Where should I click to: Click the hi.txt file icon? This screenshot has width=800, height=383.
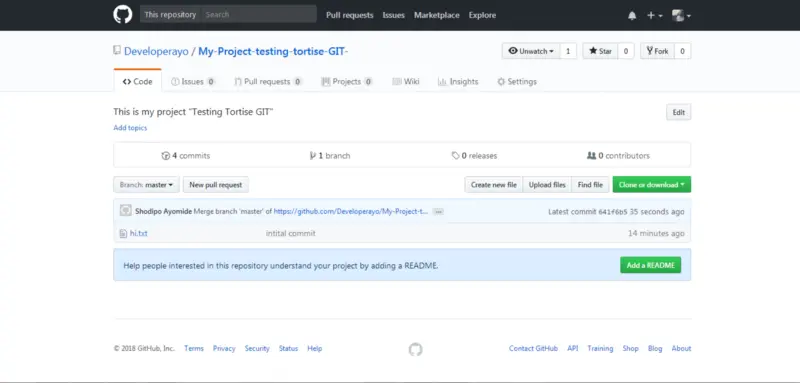pos(122,234)
